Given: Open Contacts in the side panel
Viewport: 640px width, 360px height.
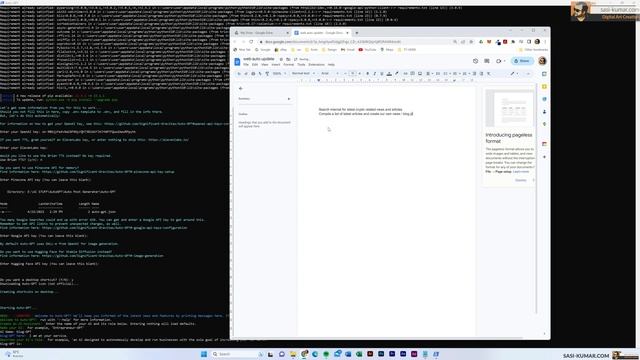Looking at the screenshot, I should [x=544, y=111].
